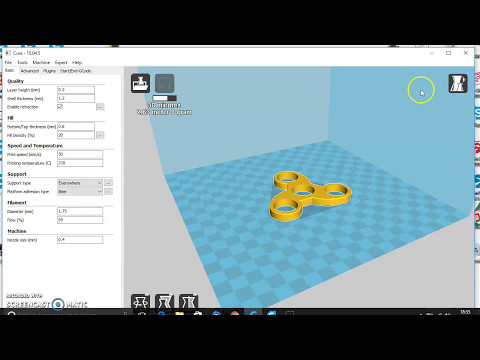Switch to the Plugins tab
Viewport: 480px width, 360px height.
pyautogui.click(x=49, y=71)
